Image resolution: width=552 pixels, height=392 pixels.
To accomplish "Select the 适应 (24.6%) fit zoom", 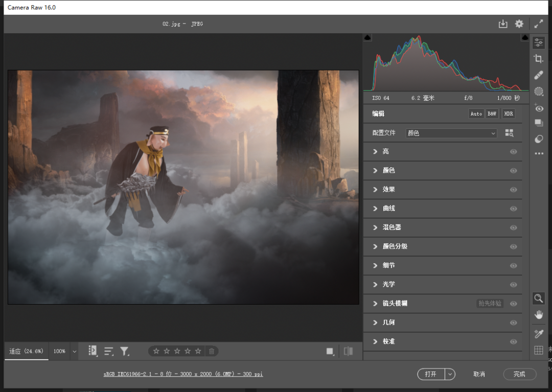I will point(26,351).
